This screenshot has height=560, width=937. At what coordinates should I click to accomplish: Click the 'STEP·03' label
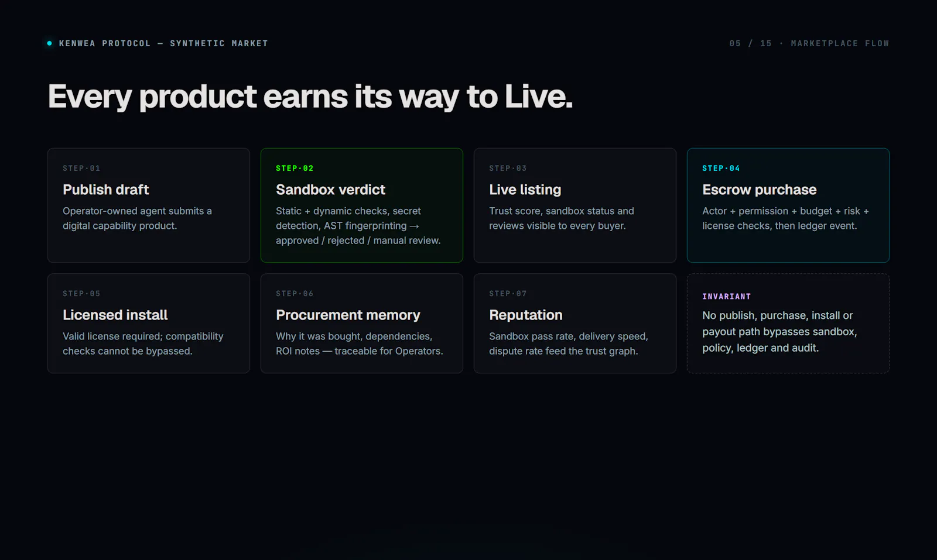tap(508, 168)
